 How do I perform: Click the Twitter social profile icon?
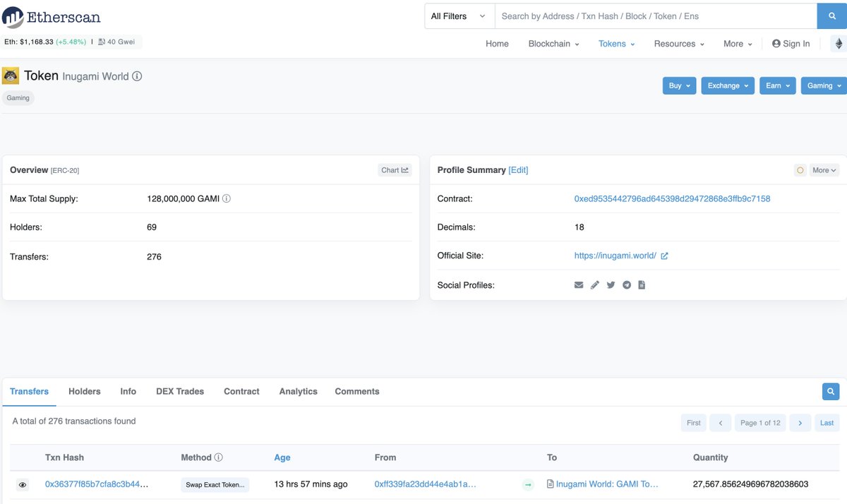(611, 285)
